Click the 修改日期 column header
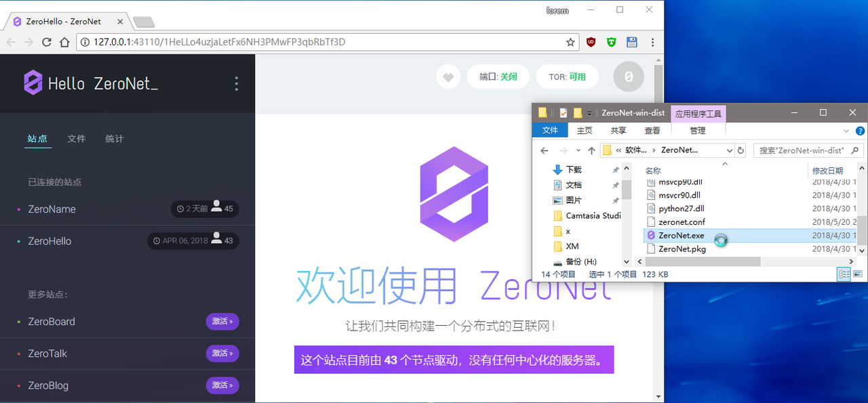This screenshot has height=403, width=868. pyautogui.click(x=827, y=171)
